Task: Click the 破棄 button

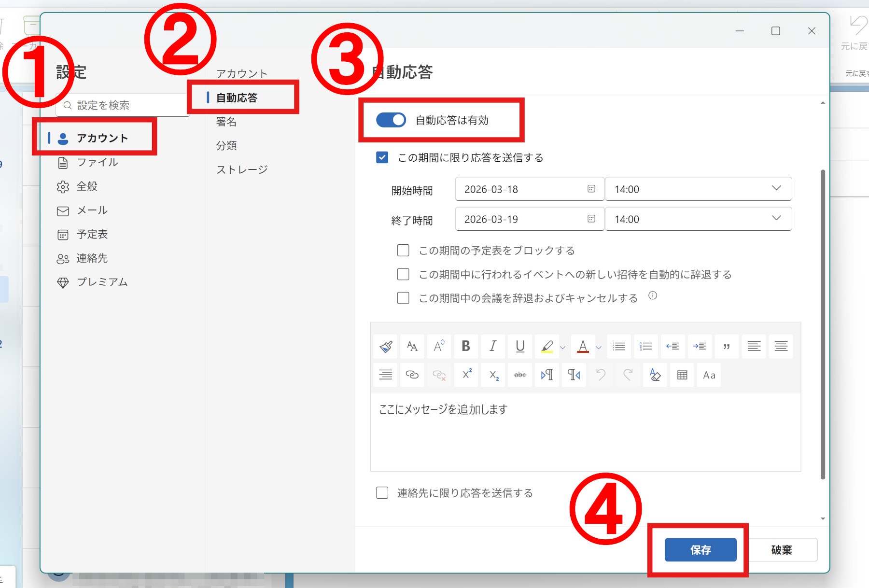Action: pos(781,550)
